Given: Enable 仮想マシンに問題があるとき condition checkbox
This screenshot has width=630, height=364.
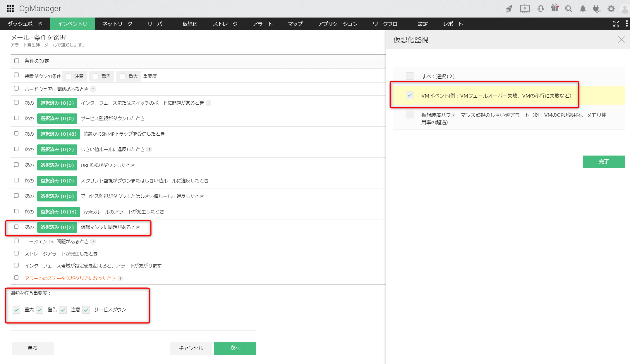Looking at the screenshot, I should pyautogui.click(x=16, y=227).
